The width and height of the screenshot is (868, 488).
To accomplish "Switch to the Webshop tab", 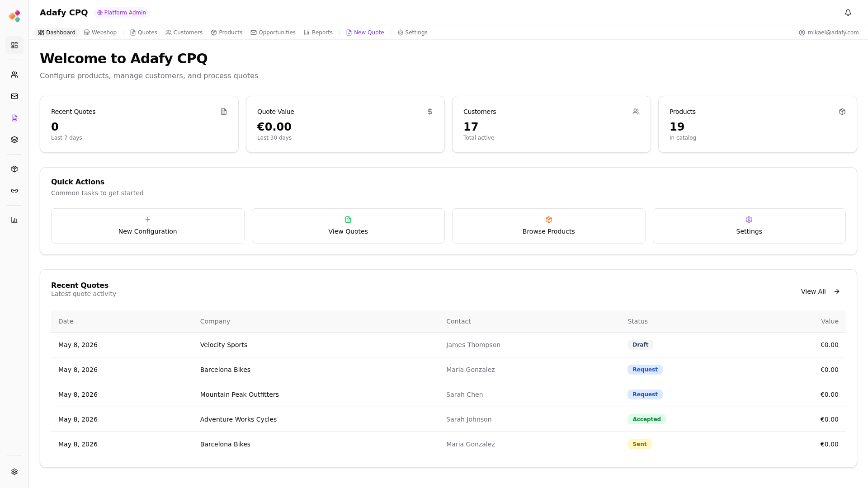I will pos(100,33).
